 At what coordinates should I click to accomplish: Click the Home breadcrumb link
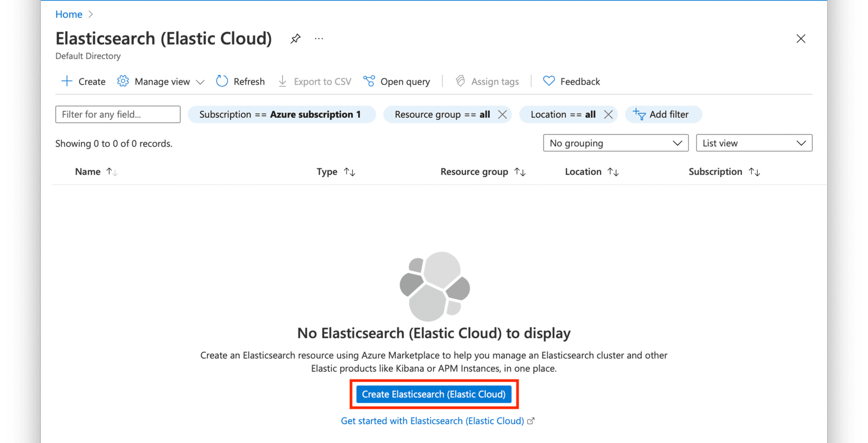tap(69, 14)
